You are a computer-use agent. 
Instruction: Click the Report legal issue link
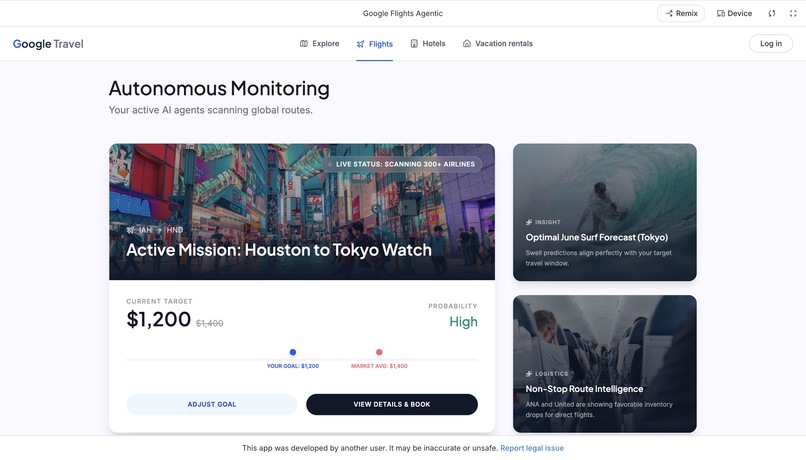pos(532,448)
